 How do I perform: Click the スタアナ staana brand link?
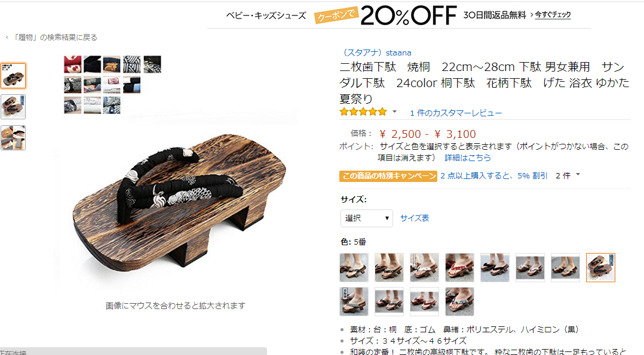pos(376,53)
